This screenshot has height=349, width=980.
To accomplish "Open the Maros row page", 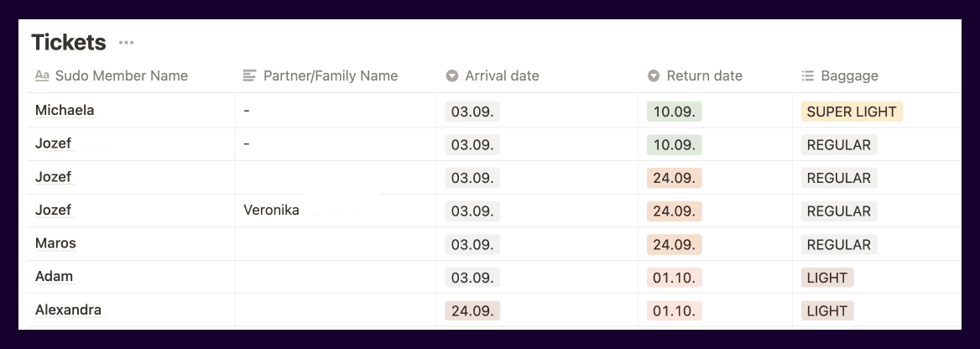I will (x=55, y=243).
